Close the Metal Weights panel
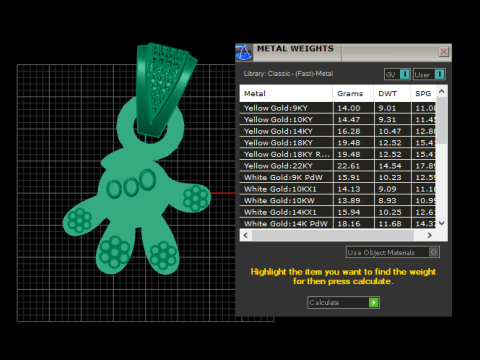Image resolution: width=480 pixels, height=360 pixels. (x=444, y=52)
